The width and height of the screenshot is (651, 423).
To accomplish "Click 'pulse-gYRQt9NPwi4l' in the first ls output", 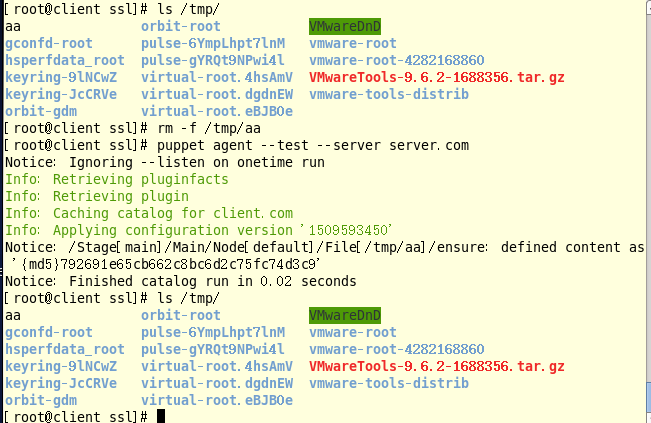I will point(213,61).
